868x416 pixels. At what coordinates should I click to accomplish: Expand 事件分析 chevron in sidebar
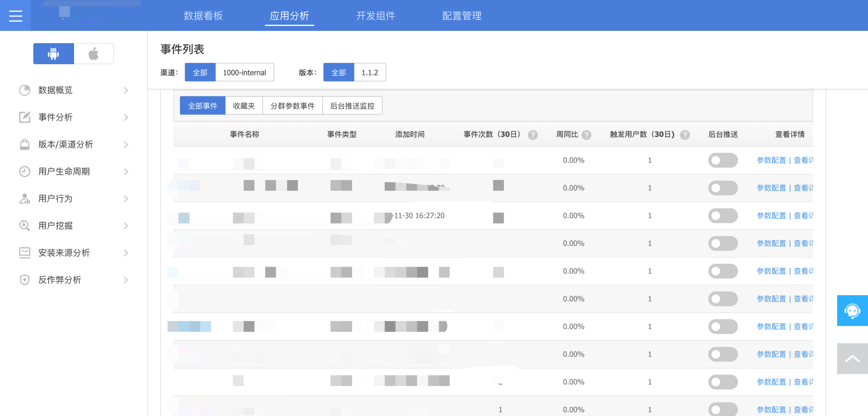126,117
